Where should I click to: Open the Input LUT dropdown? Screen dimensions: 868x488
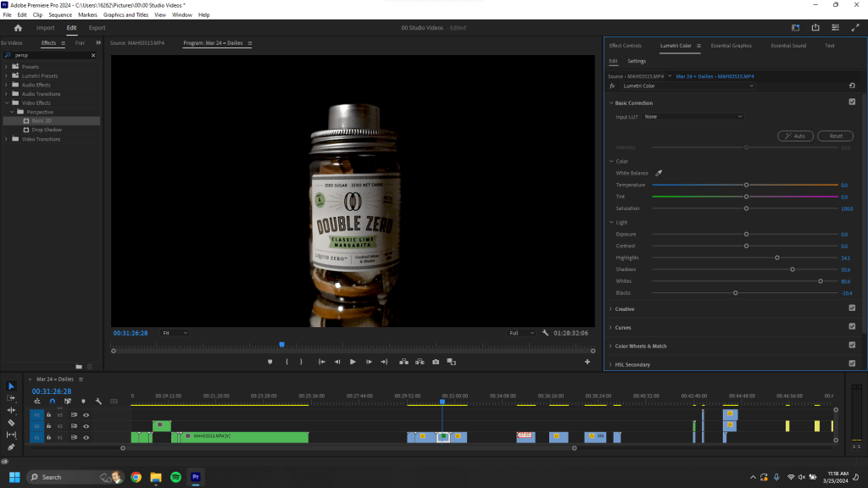pos(692,116)
